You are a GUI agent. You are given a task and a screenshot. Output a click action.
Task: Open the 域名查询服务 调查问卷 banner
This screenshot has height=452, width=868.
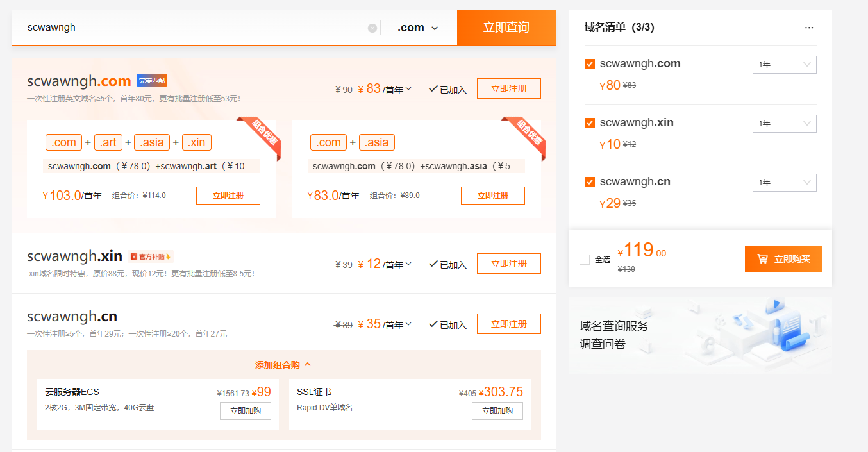click(x=701, y=335)
